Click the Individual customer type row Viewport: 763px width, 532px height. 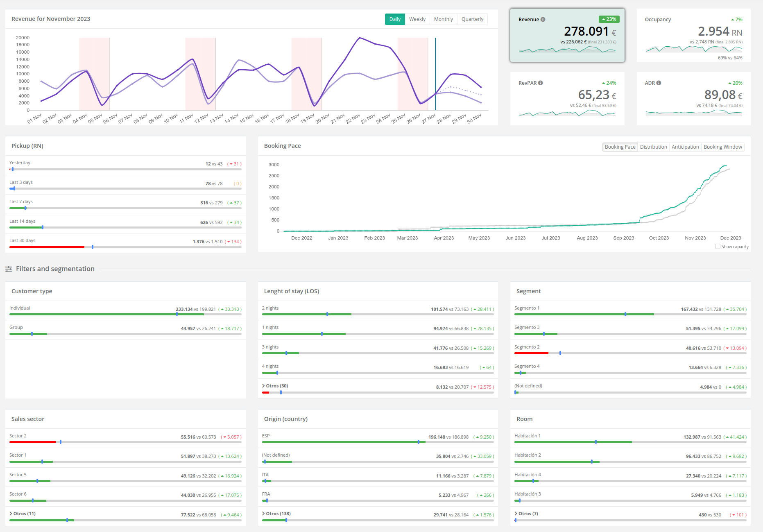click(125, 310)
